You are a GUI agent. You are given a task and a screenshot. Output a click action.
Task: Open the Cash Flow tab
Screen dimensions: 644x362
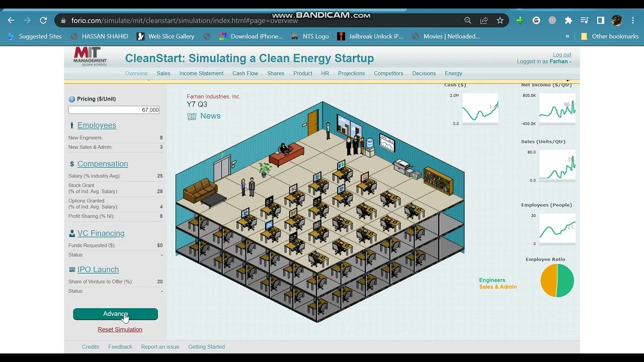(245, 73)
